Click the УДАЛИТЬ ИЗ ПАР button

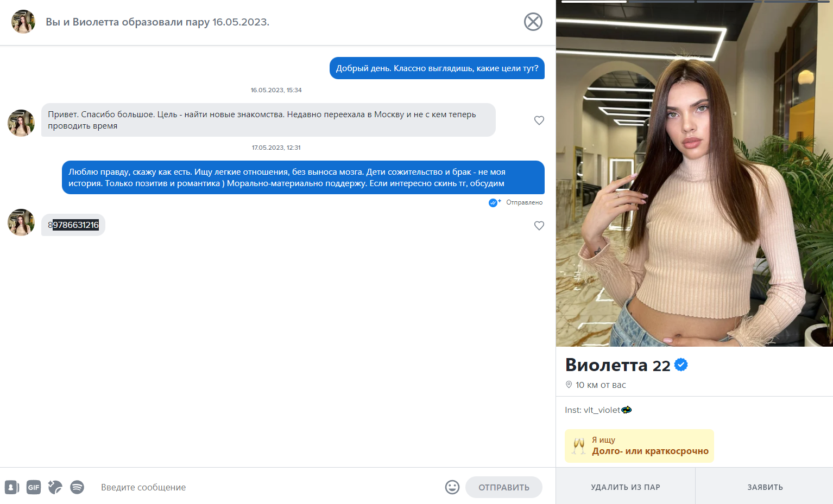coord(626,487)
